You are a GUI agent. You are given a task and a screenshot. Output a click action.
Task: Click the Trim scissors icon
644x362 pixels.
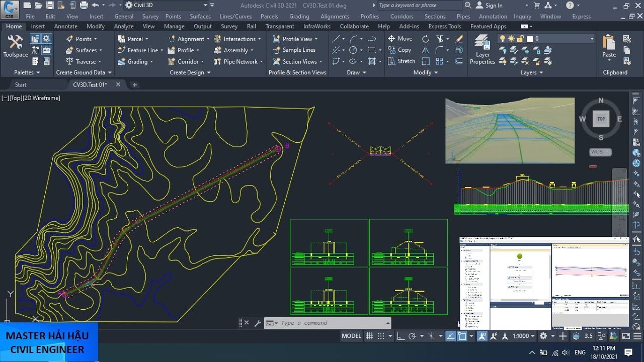[440, 39]
